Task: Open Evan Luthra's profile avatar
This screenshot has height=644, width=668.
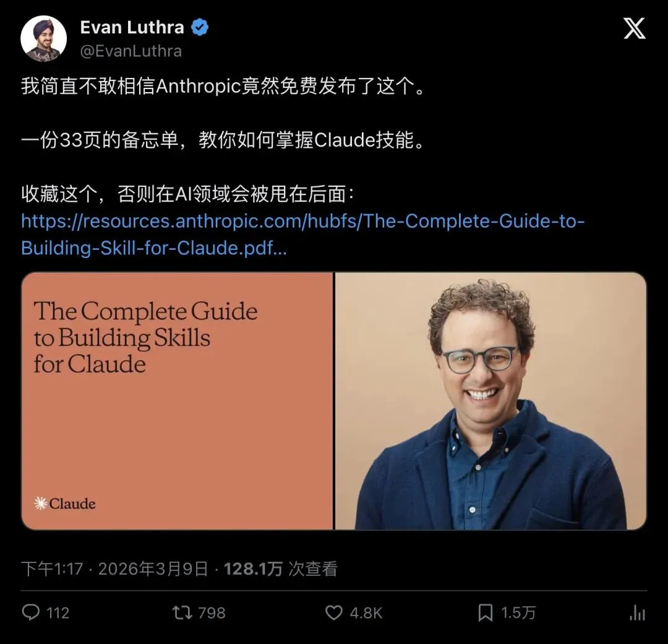Action: [43, 38]
